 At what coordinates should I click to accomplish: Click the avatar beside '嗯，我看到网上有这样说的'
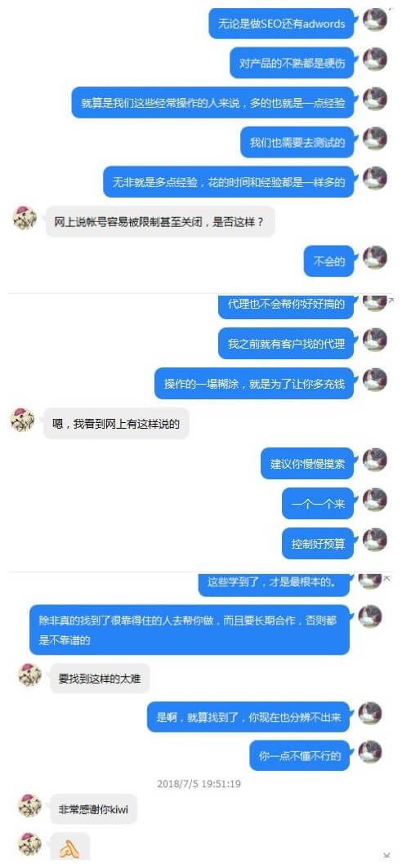pyautogui.click(x=23, y=421)
